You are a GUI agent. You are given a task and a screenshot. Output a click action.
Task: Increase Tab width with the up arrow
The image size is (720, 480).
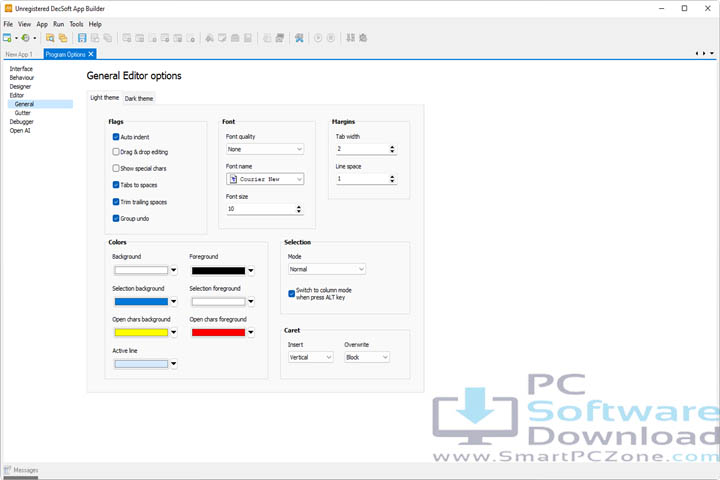pos(392,147)
